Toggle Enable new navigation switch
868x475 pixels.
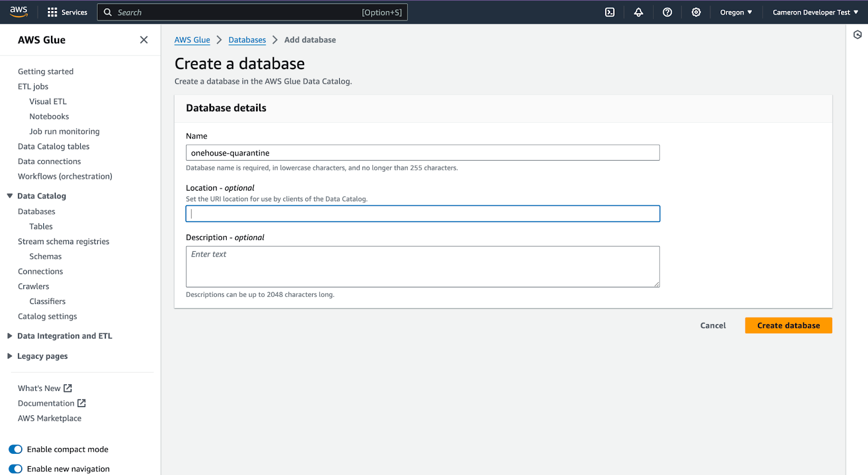(x=15, y=468)
